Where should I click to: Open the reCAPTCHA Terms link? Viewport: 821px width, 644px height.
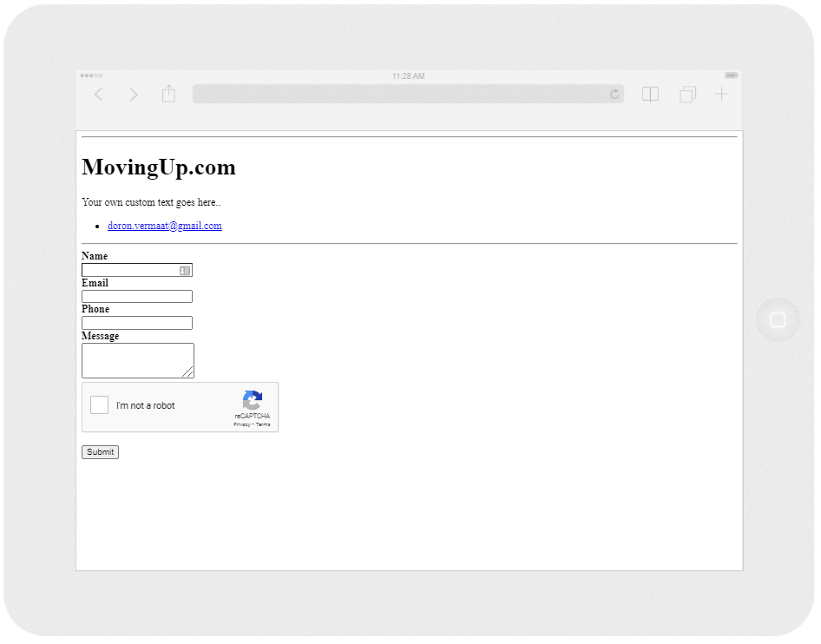point(262,424)
